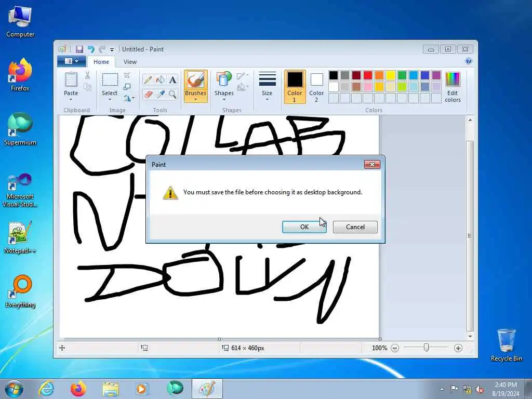Click the Edit colors button label

[x=453, y=96]
